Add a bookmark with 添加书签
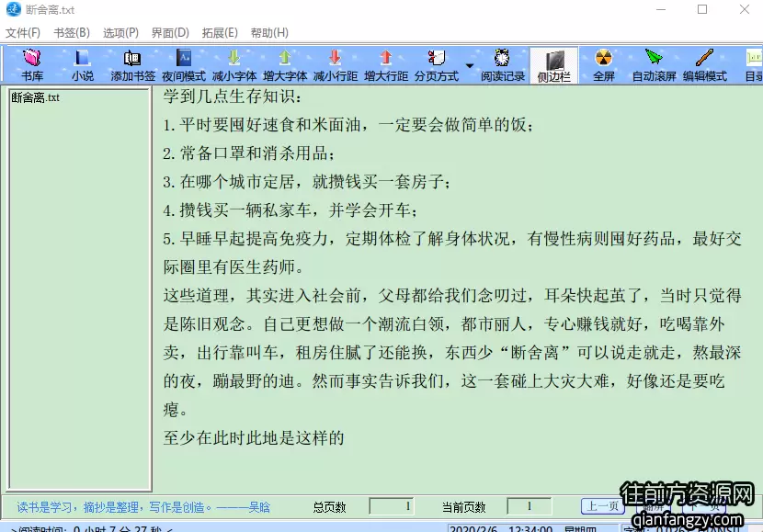 point(133,65)
